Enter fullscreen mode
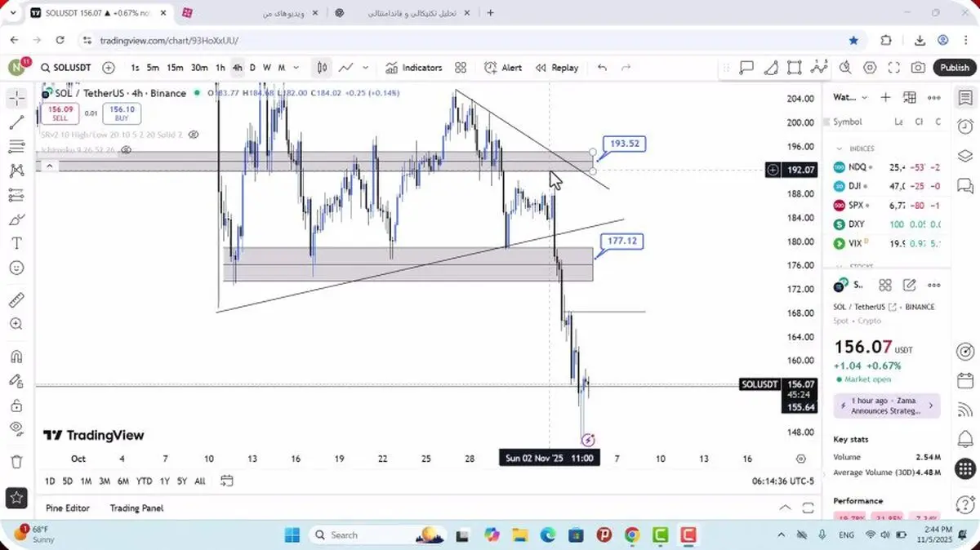The width and height of the screenshot is (980, 550). click(x=894, y=68)
